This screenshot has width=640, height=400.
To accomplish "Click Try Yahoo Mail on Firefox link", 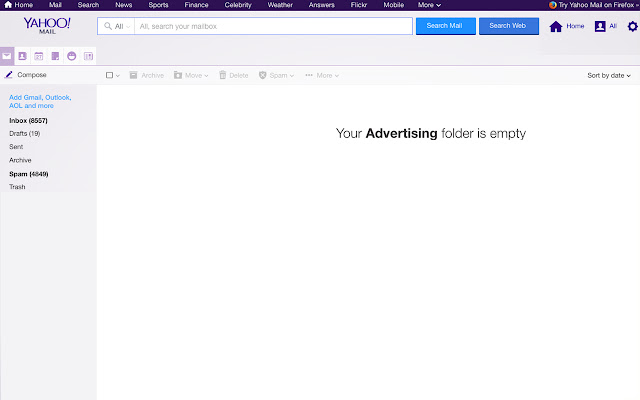I will click(x=596, y=5).
